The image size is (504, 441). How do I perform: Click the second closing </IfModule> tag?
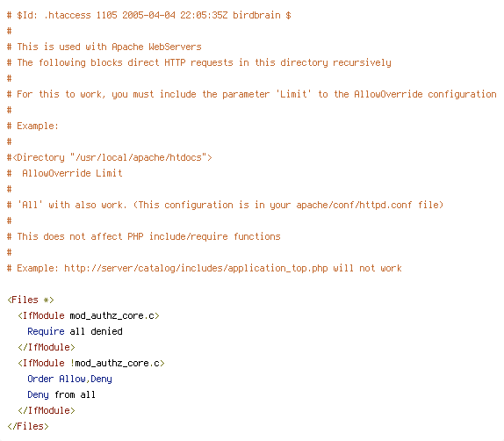pyautogui.click(x=47, y=411)
